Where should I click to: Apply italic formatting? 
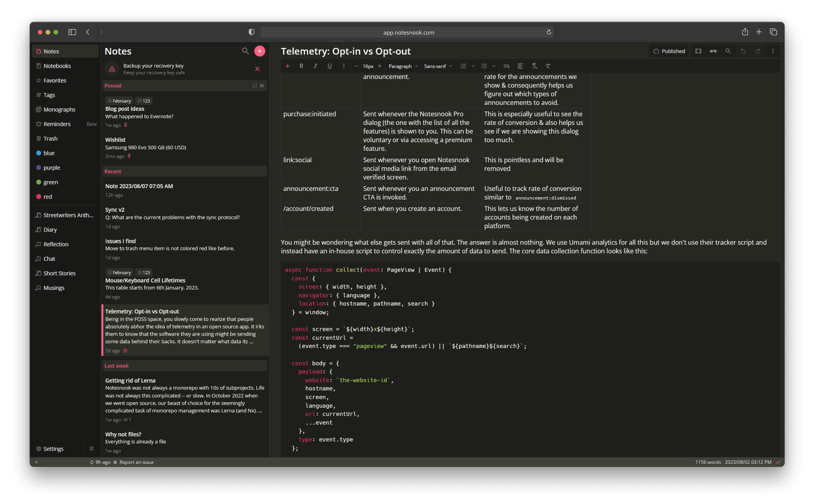coord(315,66)
